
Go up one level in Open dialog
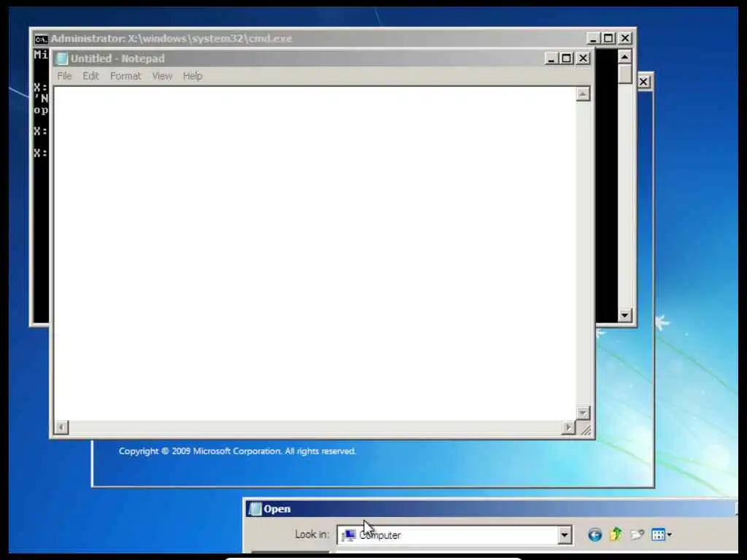tap(616, 534)
